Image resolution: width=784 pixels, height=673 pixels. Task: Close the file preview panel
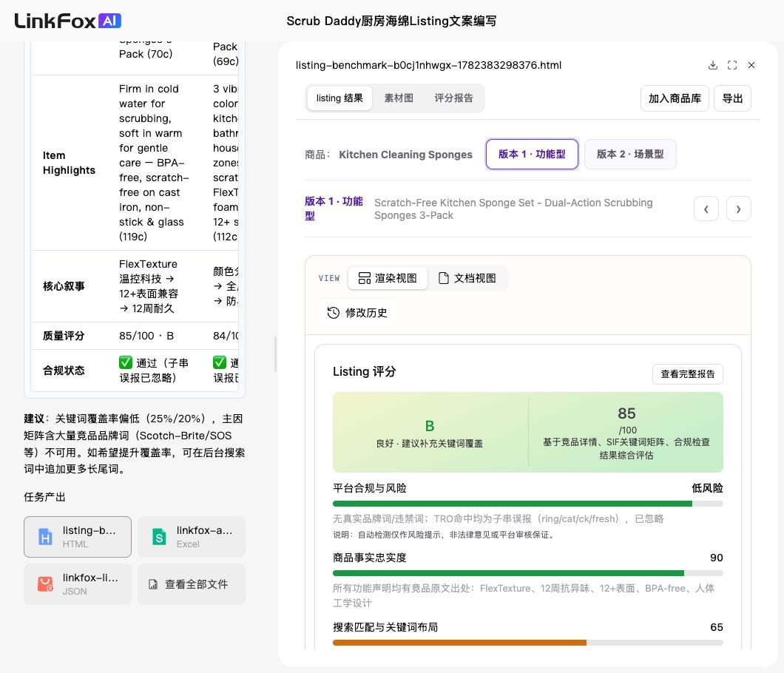[x=751, y=65]
